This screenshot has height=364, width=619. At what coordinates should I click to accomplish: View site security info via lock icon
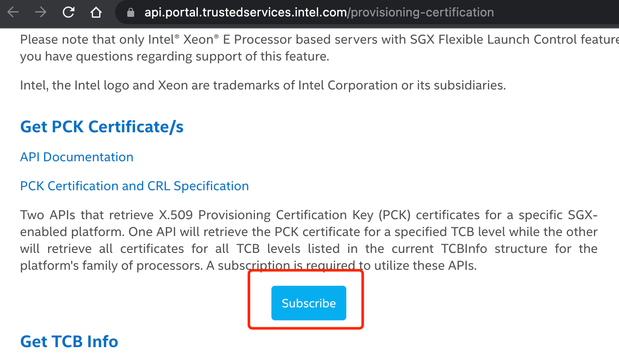click(131, 13)
